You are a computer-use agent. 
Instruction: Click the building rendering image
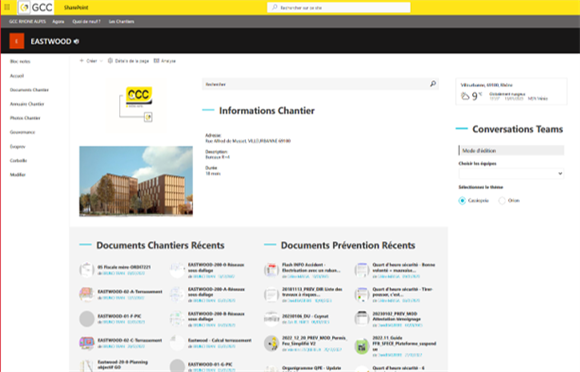click(136, 181)
